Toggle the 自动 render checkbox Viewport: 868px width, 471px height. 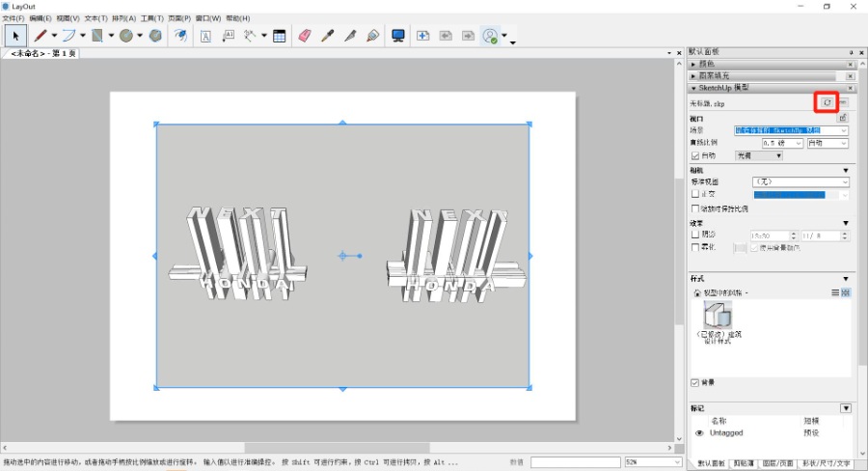[695, 156]
